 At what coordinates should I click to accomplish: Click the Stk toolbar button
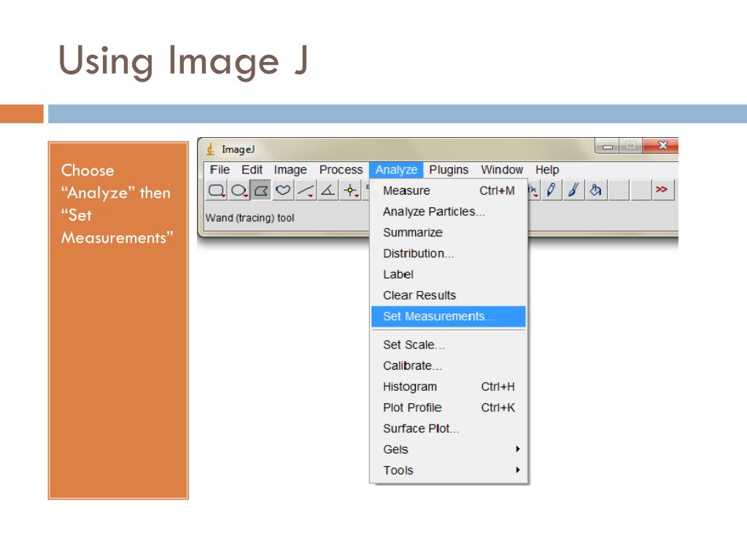(533, 190)
